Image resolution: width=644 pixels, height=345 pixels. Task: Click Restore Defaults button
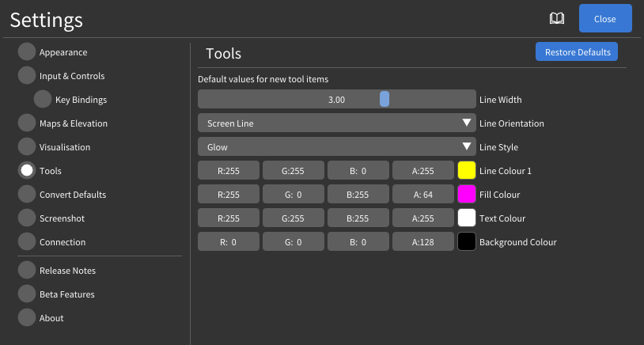coord(577,52)
